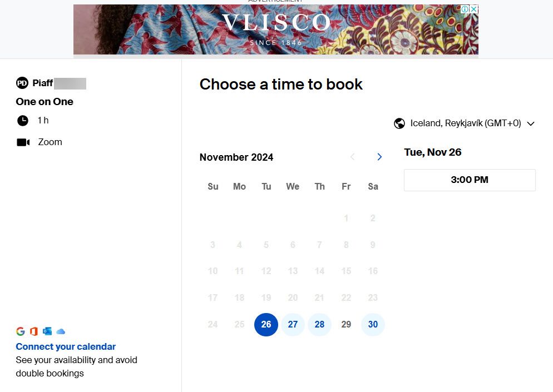
Task: Click the VLISCO advertisement banner
Action: 276,29
